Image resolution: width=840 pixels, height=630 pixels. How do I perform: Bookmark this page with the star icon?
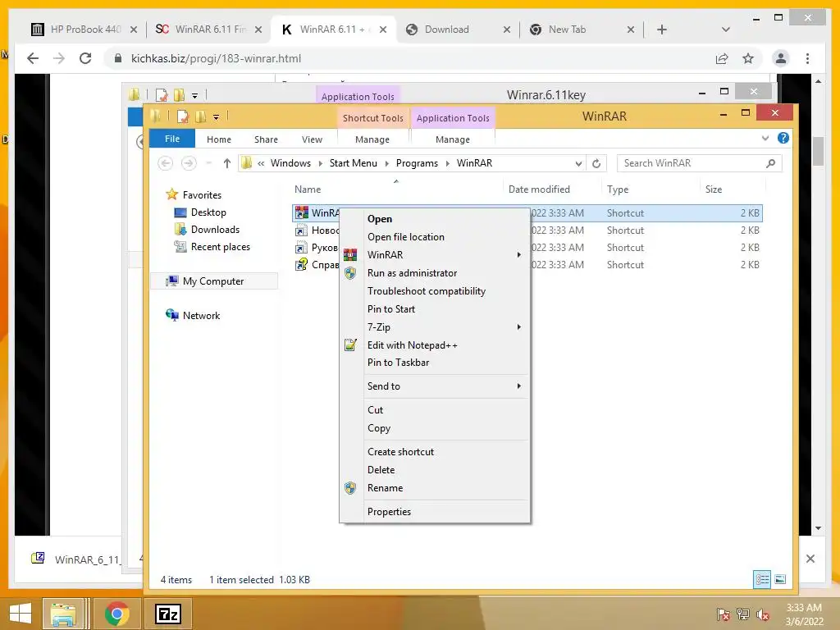pos(748,58)
